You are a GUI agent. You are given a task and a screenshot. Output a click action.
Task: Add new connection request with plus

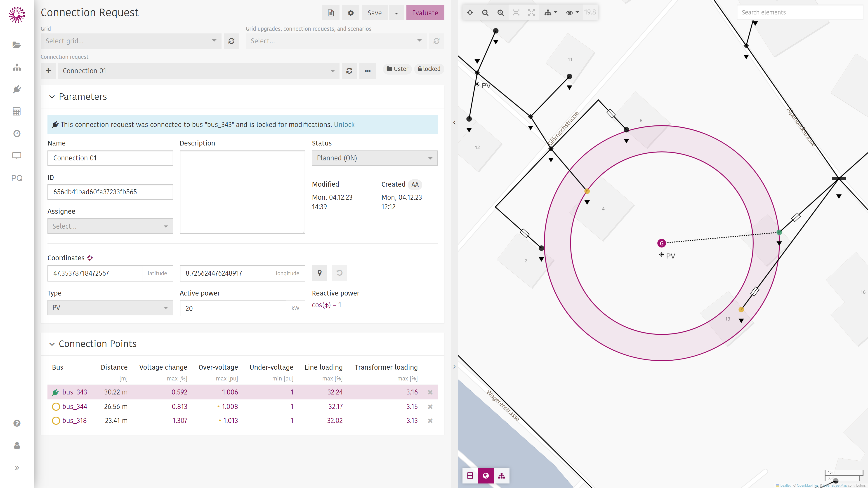(x=48, y=71)
